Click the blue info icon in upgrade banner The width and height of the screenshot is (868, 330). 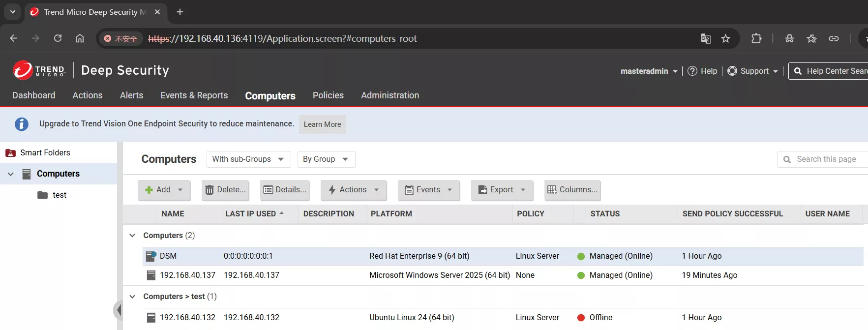(21, 124)
